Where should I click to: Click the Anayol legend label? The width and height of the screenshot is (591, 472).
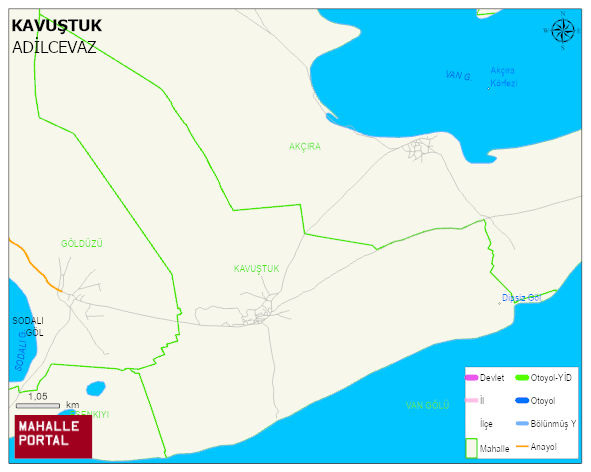(x=544, y=447)
